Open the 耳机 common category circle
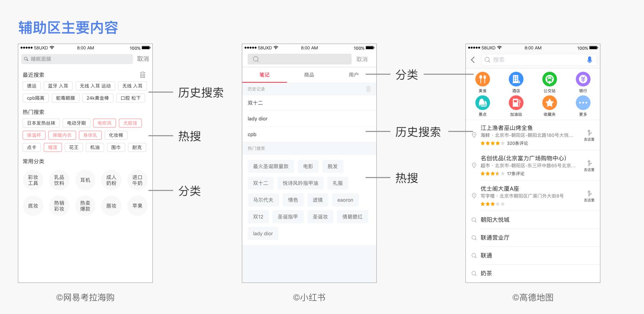Image resolution: width=644 pixels, height=314 pixels. [x=85, y=180]
